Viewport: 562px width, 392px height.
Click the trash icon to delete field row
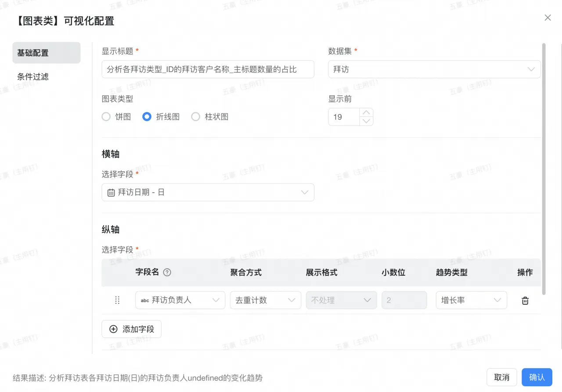point(525,301)
